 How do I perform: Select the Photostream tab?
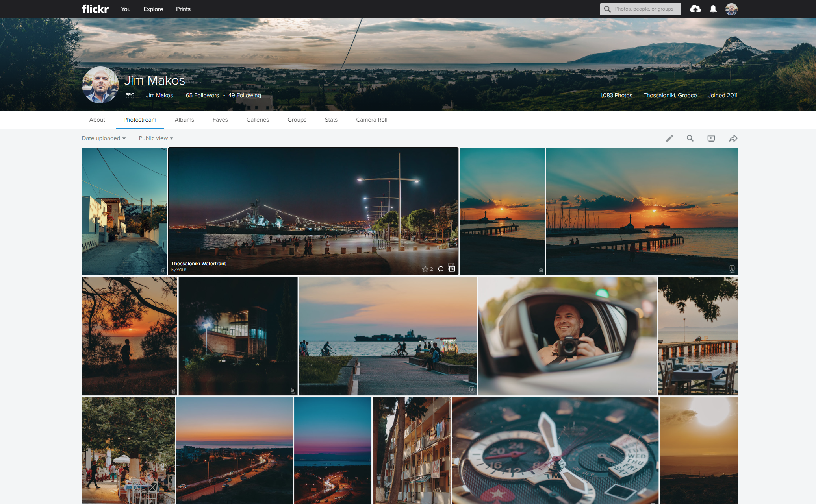click(140, 120)
